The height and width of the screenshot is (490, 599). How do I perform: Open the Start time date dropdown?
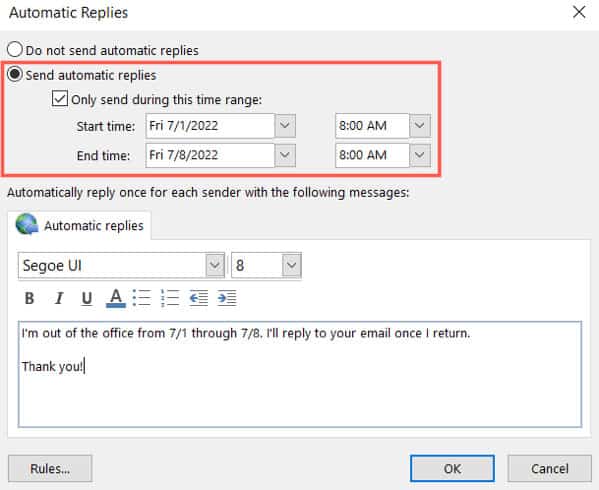click(285, 126)
